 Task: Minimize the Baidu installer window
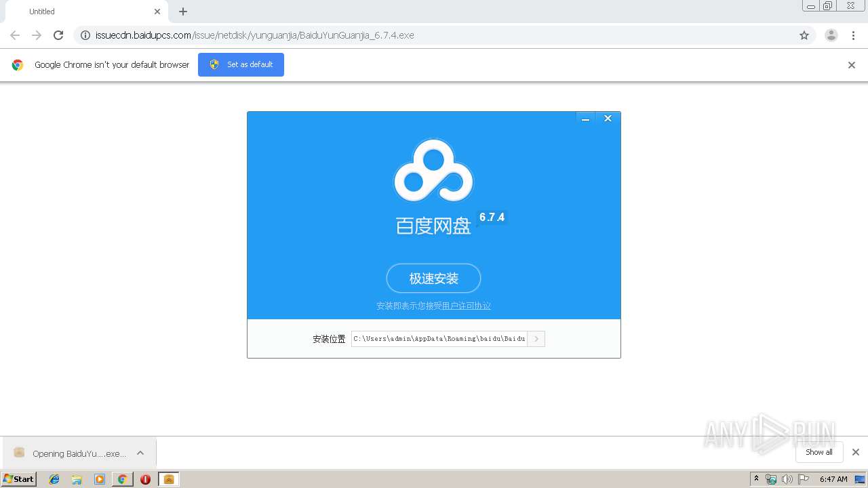click(585, 119)
